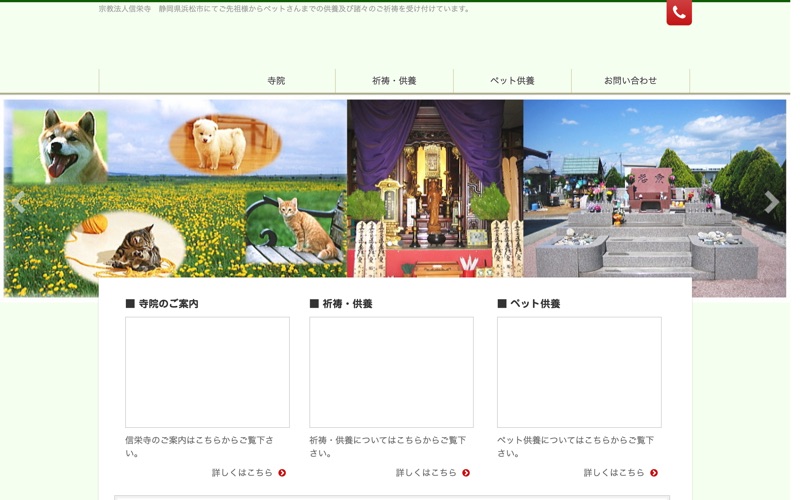800x500 pixels.
Task: Click text ペット供養についてはこちらからご覧下さい
Action: [x=576, y=446]
